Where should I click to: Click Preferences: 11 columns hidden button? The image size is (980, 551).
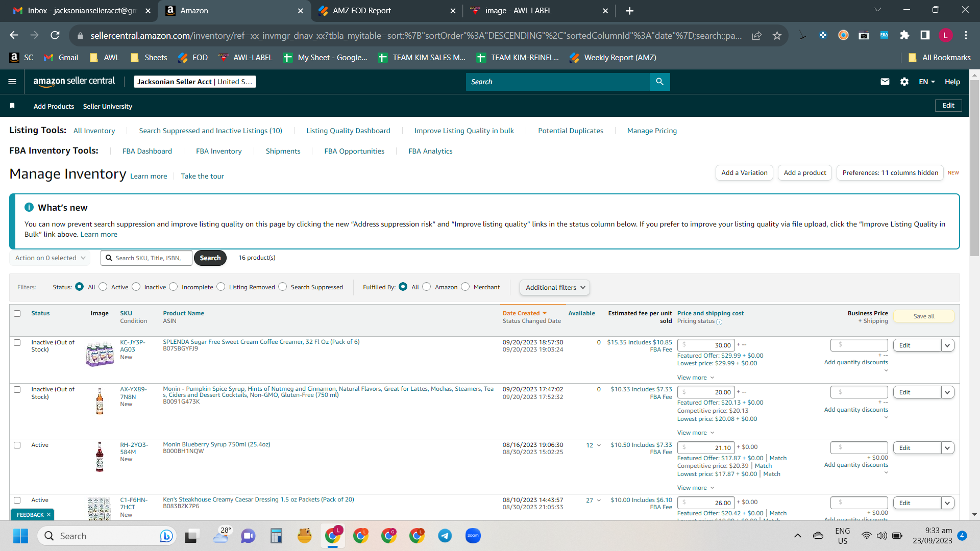point(890,173)
